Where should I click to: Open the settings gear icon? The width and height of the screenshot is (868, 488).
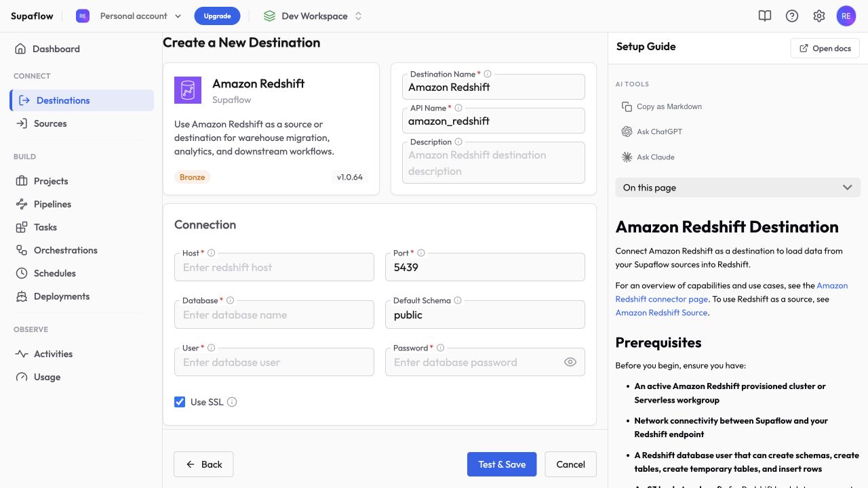(819, 16)
